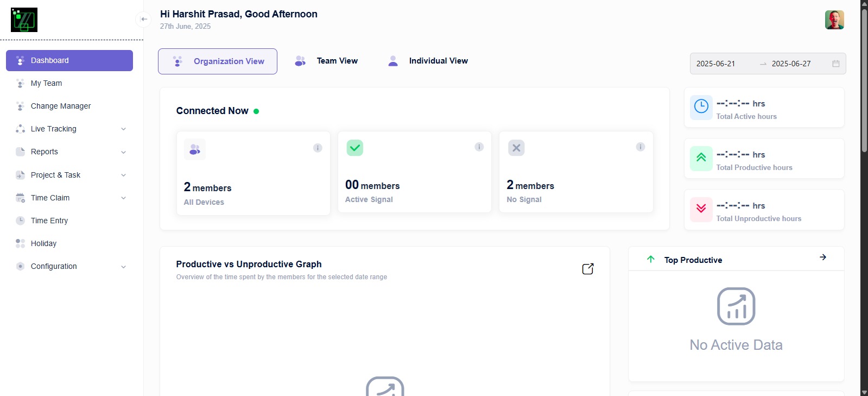Image resolution: width=868 pixels, height=396 pixels.
Task: Click the Reports document icon
Action: pos(20,152)
